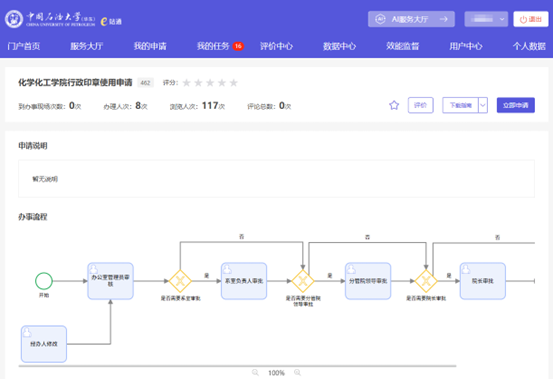553x379 pixels.
Task: Click the horizontal flowchart scrollbar
Action: click(x=237, y=366)
